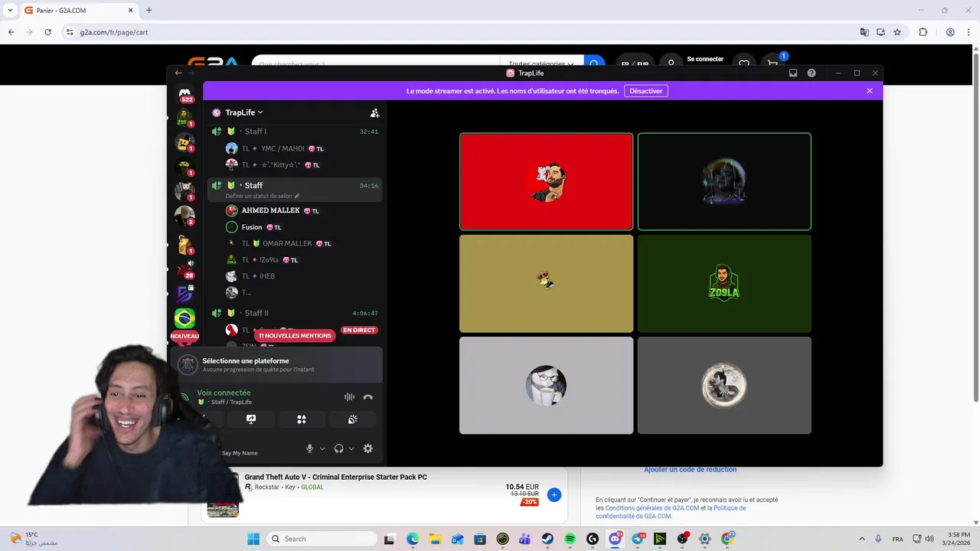Screen dimensions: 980x551
Task: Bookmark this page with Chrome's star
Action: pyautogui.click(x=897, y=32)
